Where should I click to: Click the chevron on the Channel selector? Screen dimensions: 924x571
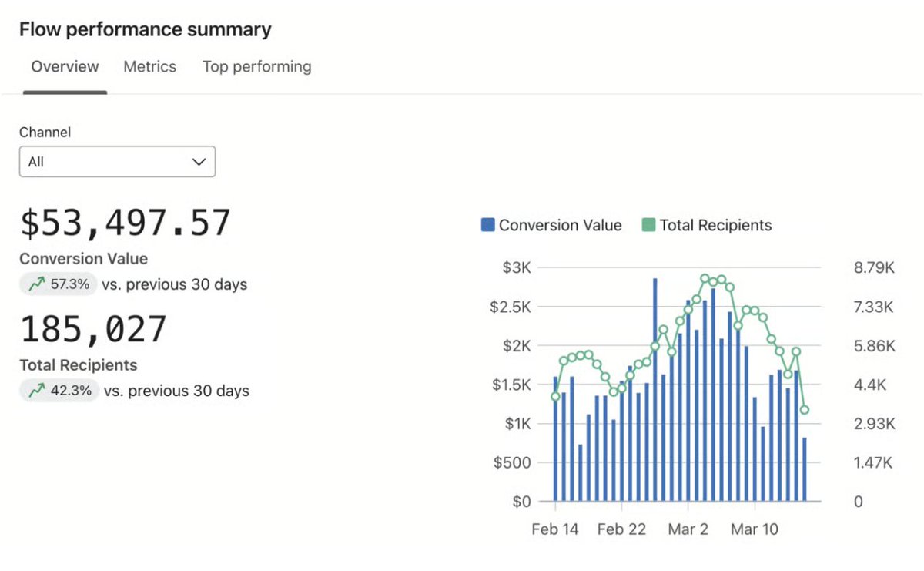tap(199, 162)
